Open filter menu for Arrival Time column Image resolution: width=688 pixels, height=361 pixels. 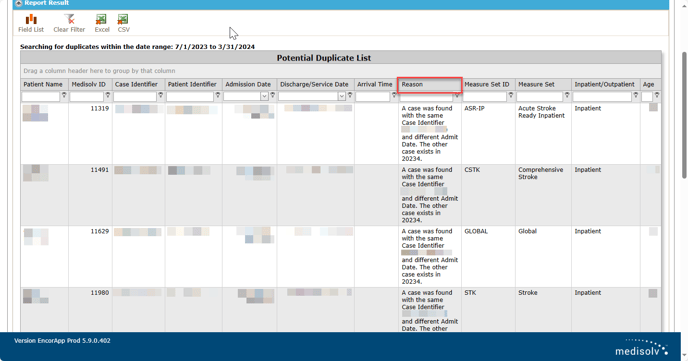point(394,96)
